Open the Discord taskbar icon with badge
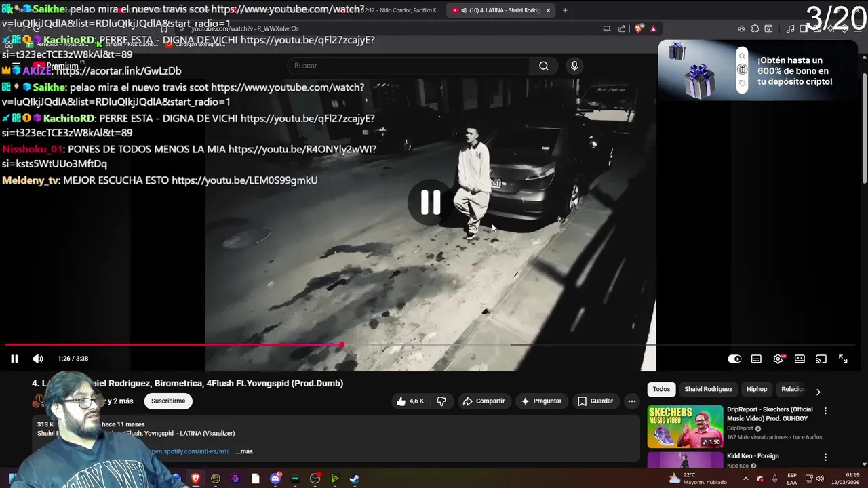The width and height of the screenshot is (868, 488). point(275,479)
